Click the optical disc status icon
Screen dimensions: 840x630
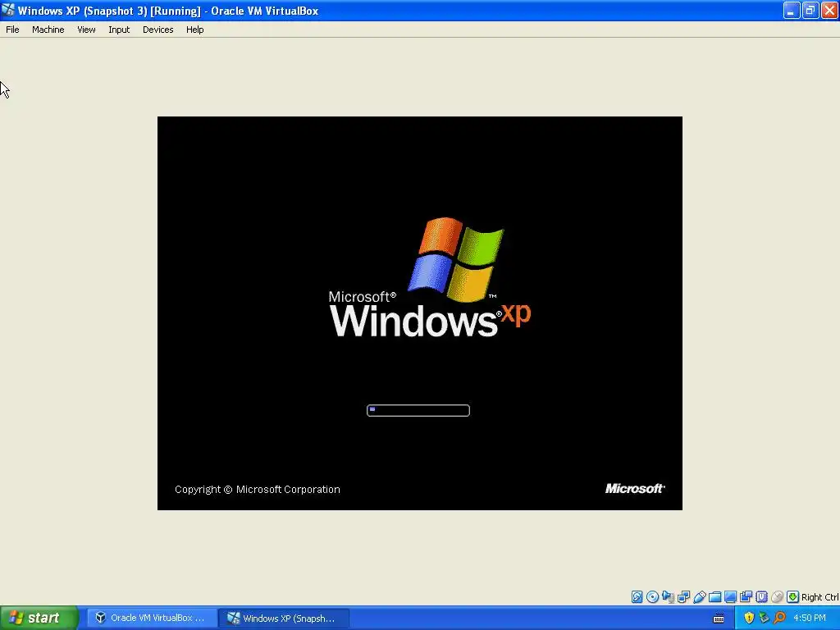pyautogui.click(x=652, y=597)
